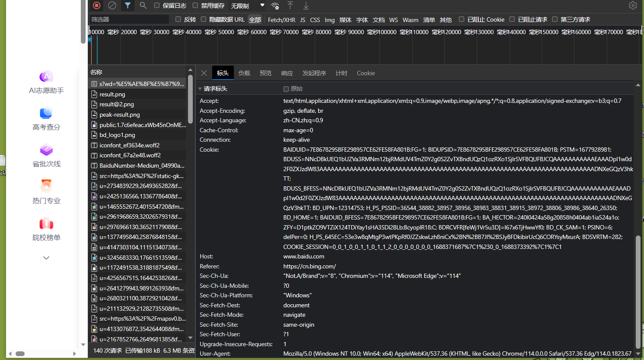Open 高考查分 sidebar icon
The image size is (644, 360).
[x=46, y=113]
